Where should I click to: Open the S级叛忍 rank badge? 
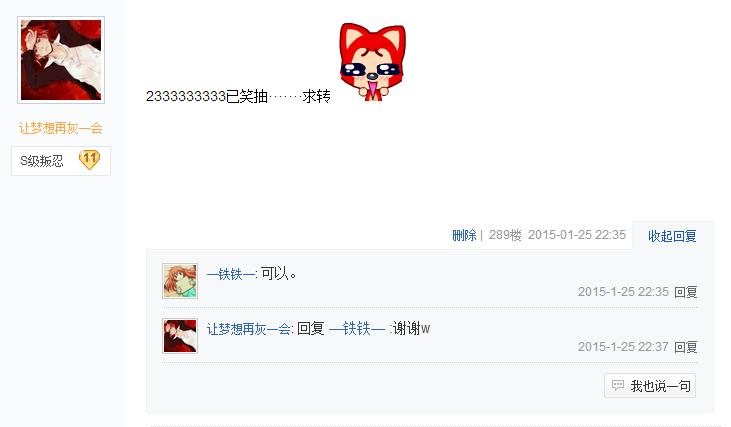pyautogui.click(x=61, y=161)
